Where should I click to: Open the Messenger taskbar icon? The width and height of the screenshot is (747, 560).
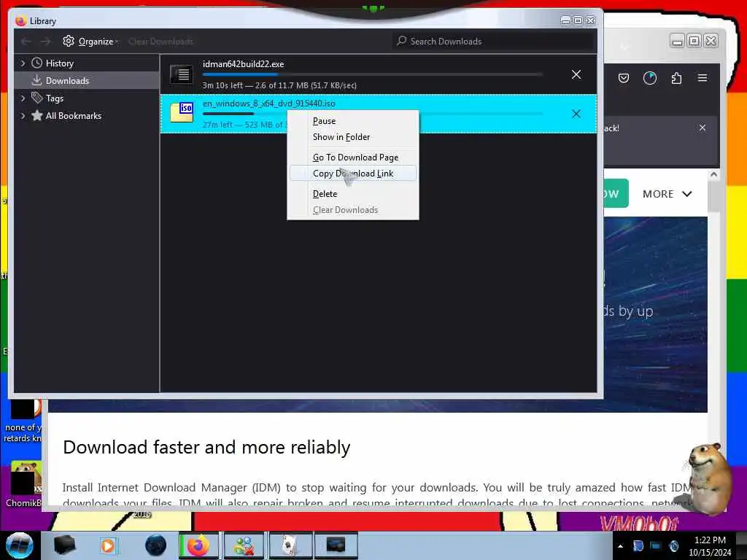244,545
